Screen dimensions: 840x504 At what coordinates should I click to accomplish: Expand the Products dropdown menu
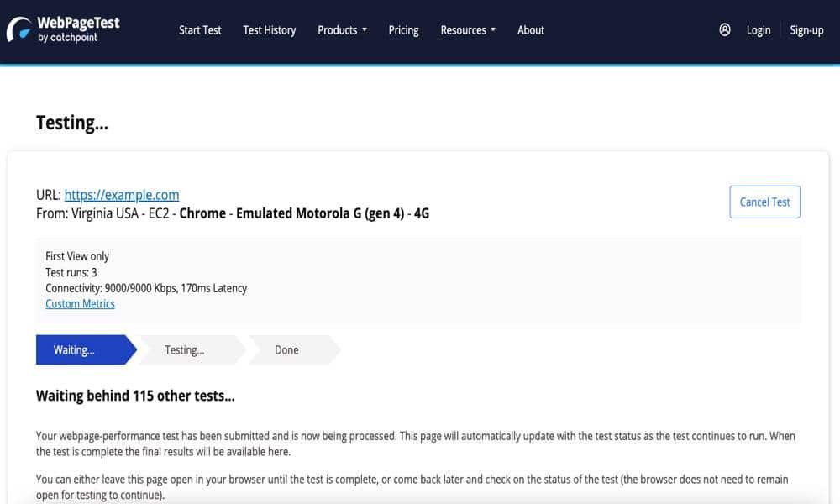tap(342, 30)
